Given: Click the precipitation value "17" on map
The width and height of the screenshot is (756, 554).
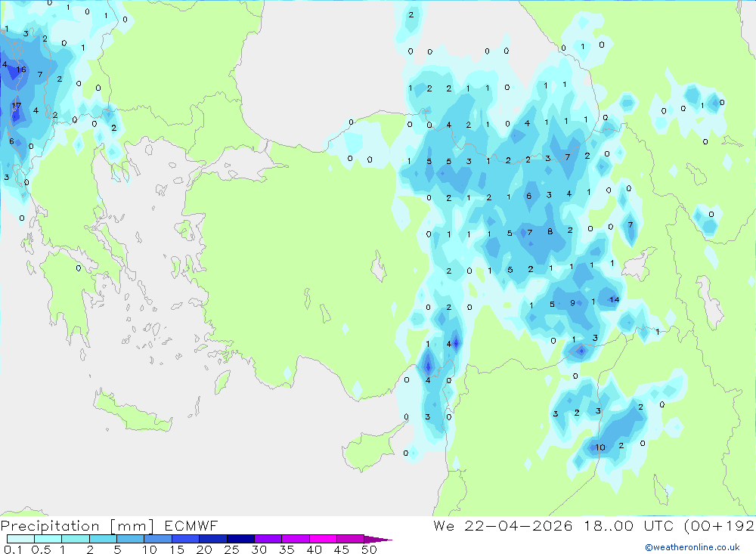Looking at the screenshot, I should point(17,106).
